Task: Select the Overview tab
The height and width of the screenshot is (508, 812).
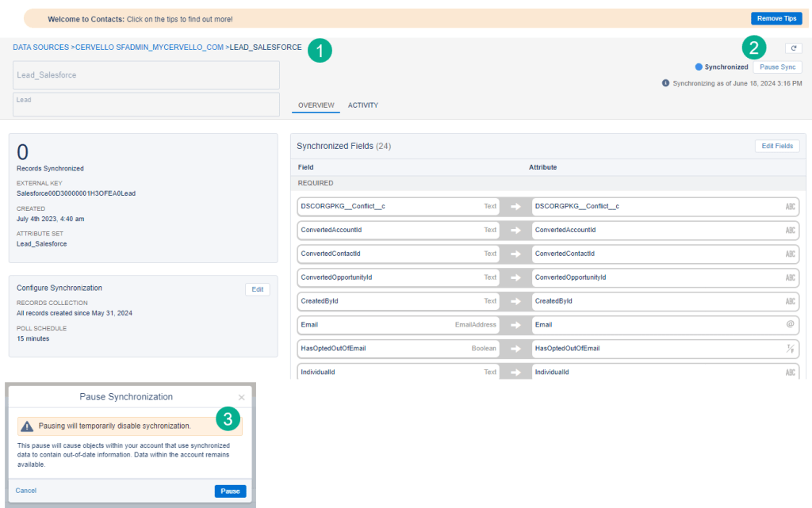Action: coord(316,105)
